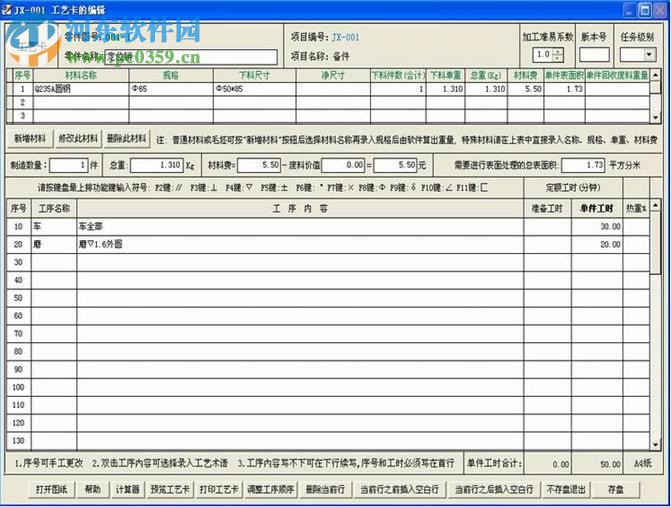This screenshot has width=671, height=507.
Task: Click 当前行之前插入空白行 button
Action: click(x=400, y=489)
